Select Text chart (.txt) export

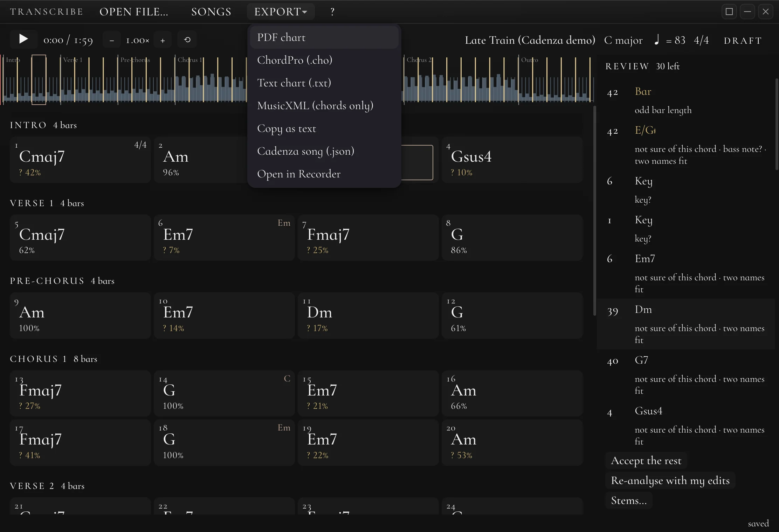(x=324, y=83)
